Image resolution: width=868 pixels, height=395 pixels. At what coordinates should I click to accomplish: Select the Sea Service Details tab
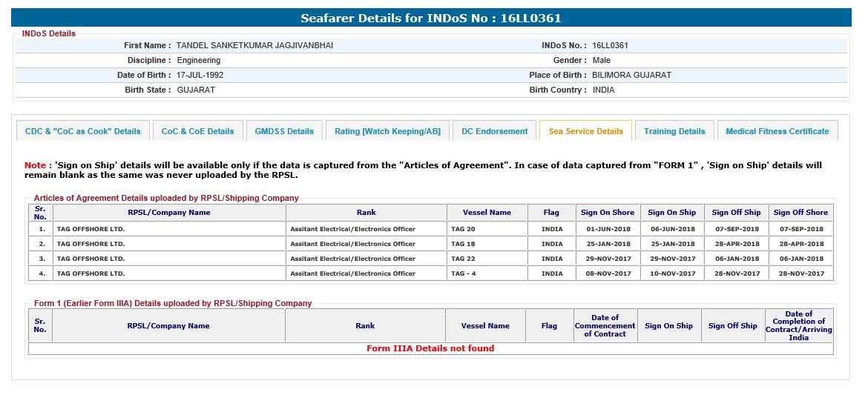pos(585,131)
